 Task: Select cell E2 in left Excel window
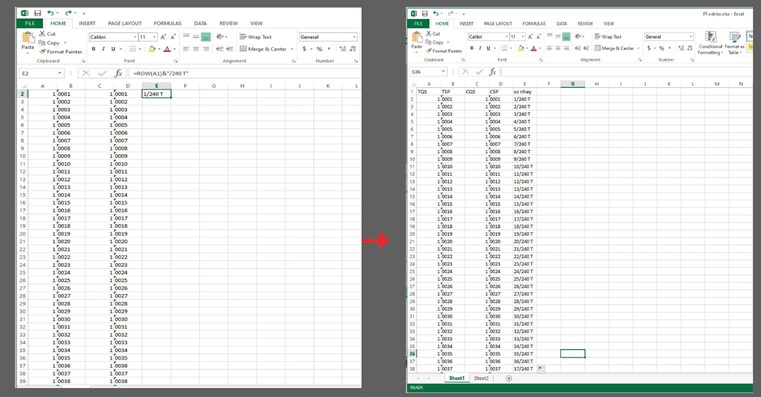click(x=156, y=94)
